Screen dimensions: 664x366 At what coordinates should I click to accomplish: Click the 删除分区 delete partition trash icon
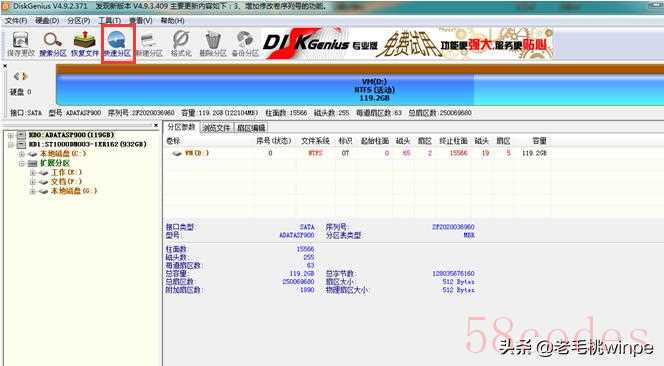tap(213, 44)
